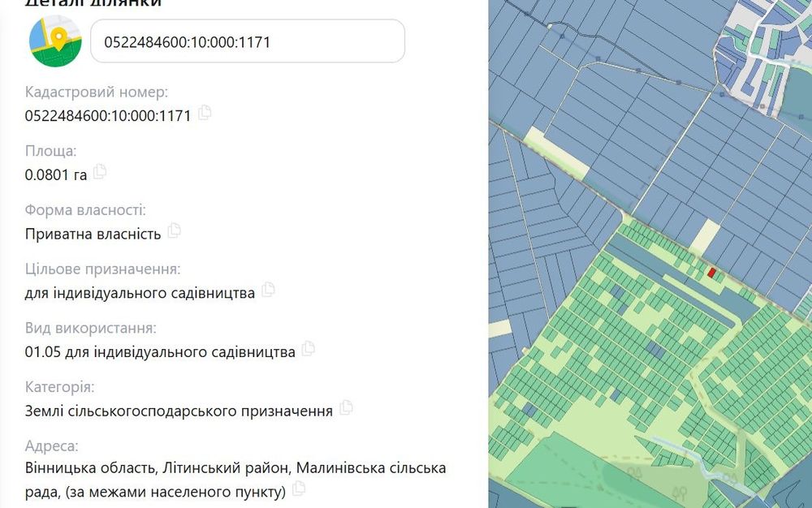This screenshot has width=812, height=508.
Task: Copy the area value 0.0801 га
Action: coord(100,171)
